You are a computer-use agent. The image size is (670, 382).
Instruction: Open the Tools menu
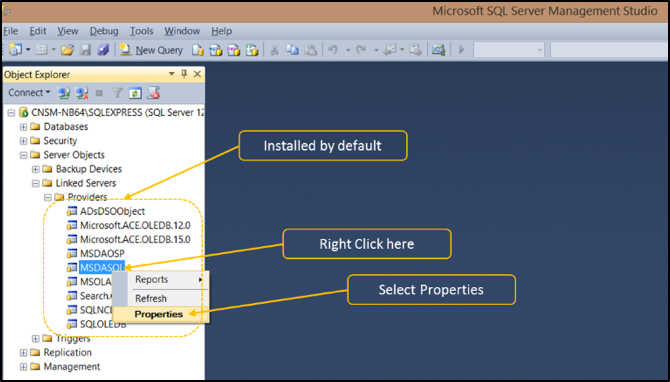tap(141, 31)
